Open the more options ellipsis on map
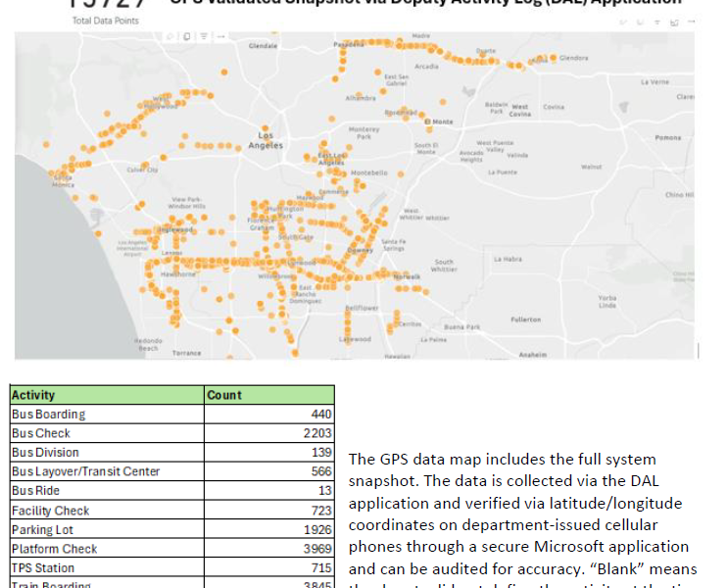Image resolution: width=728 pixels, height=588 pixels. pyautogui.click(x=221, y=36)
